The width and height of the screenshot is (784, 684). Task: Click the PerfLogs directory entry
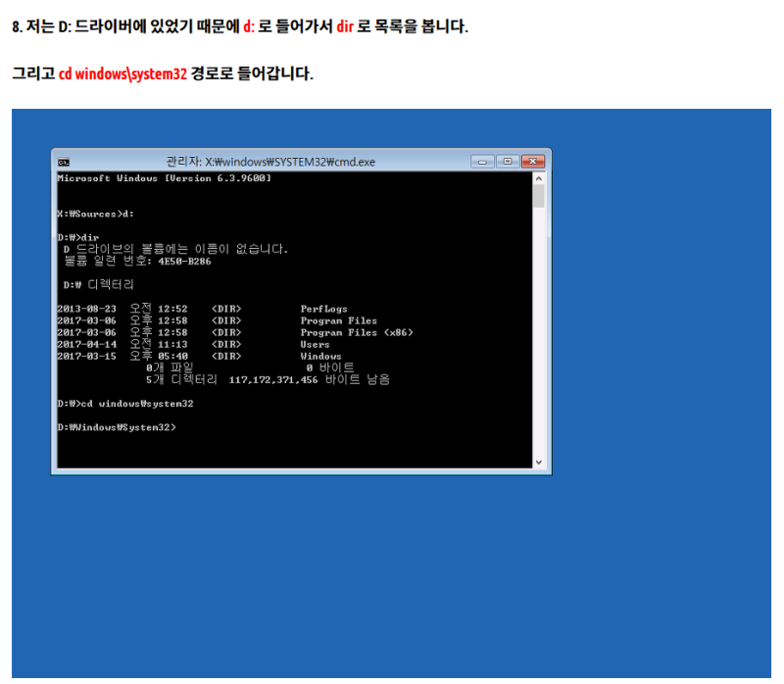click(323, 309)
